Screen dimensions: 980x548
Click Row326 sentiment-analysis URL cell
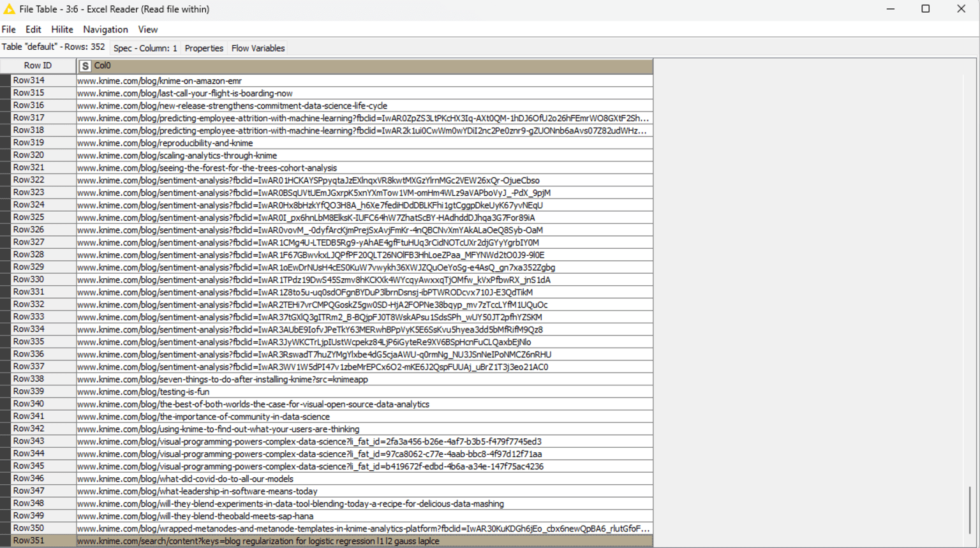(x=365, y=230)
